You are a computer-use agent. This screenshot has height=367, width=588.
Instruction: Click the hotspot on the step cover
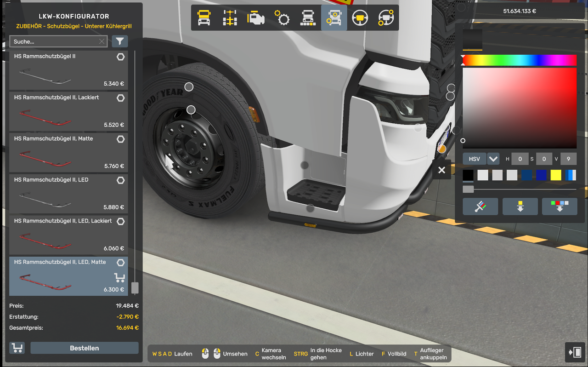pos(304,165)
